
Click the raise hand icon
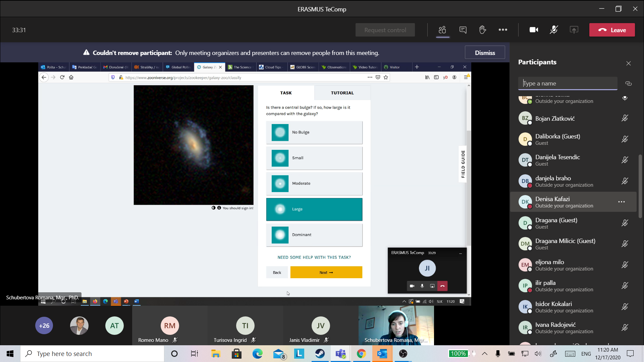coord(483,30)
